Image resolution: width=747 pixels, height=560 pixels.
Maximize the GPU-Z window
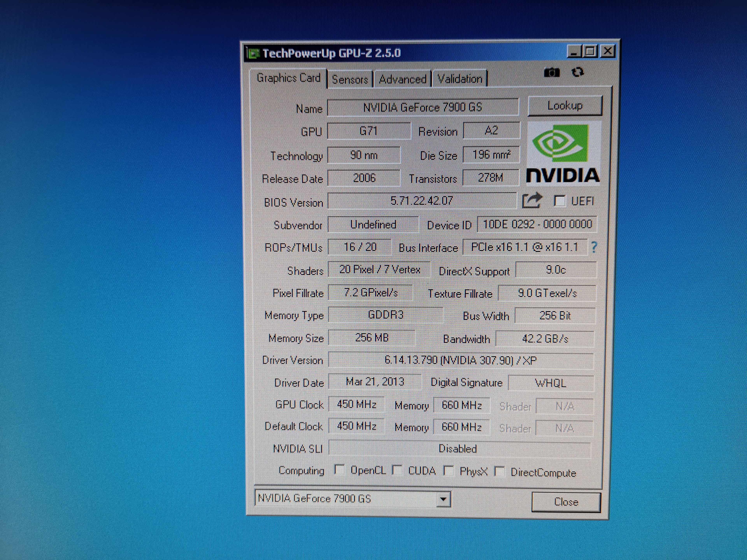[590, 52]
